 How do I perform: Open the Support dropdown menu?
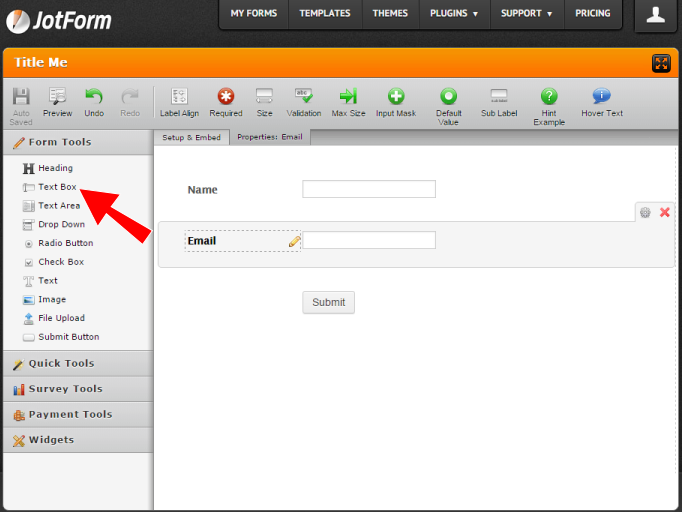527,13
